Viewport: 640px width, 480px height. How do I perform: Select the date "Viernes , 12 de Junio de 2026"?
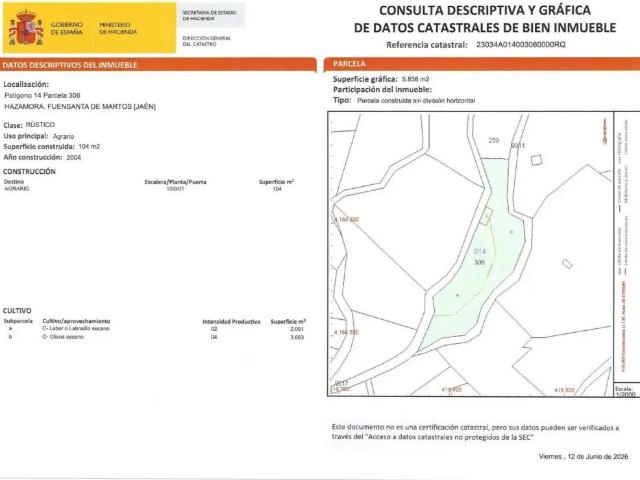(583, 456)
